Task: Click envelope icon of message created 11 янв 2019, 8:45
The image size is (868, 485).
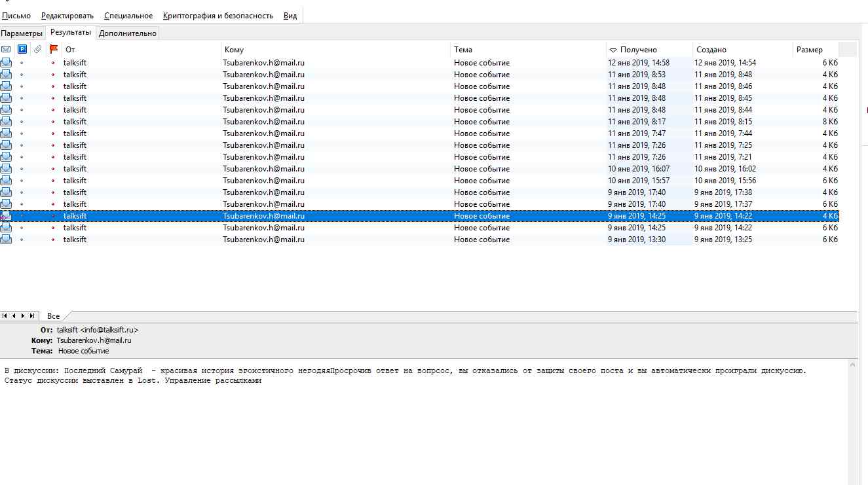Action: pos(6,98)
